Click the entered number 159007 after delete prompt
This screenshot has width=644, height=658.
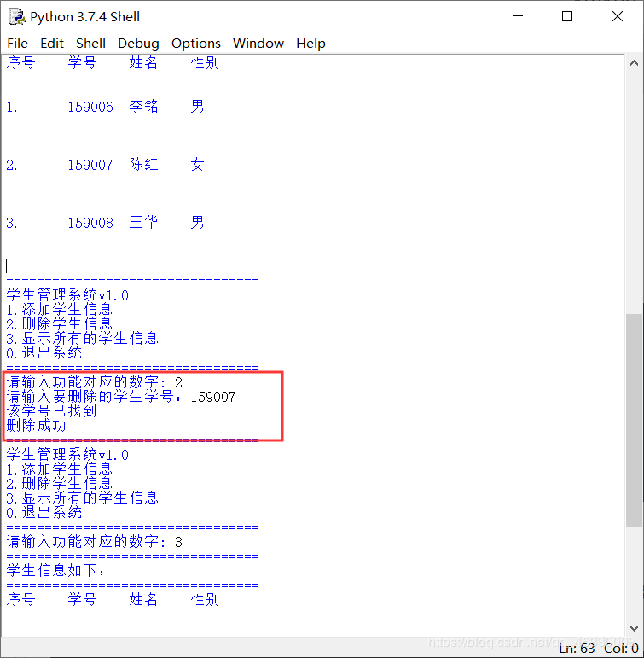(x=213, y=397)
